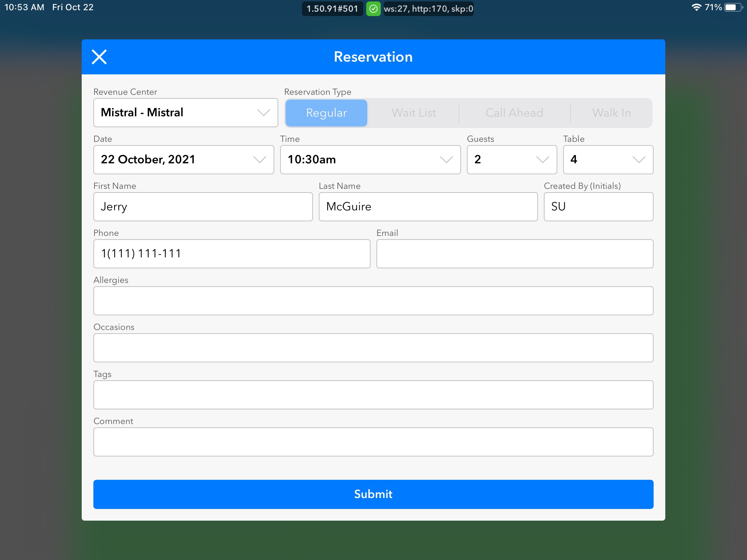
Task: Open the Table number dropdown
Action: 608,160
